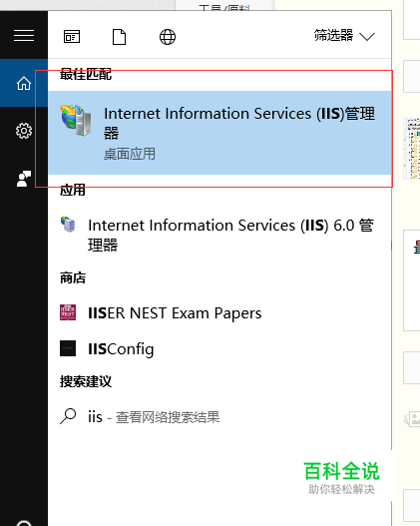
Task: Filter results by web globe icon
Action: (168, 37)
